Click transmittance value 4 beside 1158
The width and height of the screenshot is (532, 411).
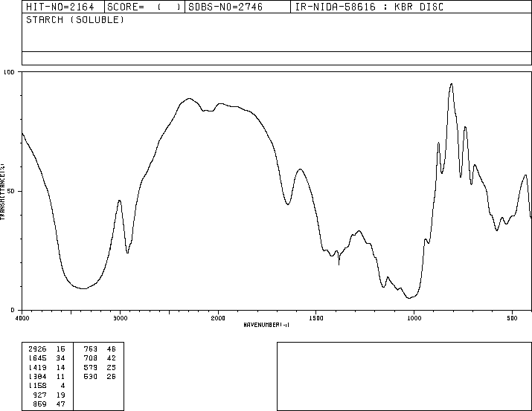point(63,386)
